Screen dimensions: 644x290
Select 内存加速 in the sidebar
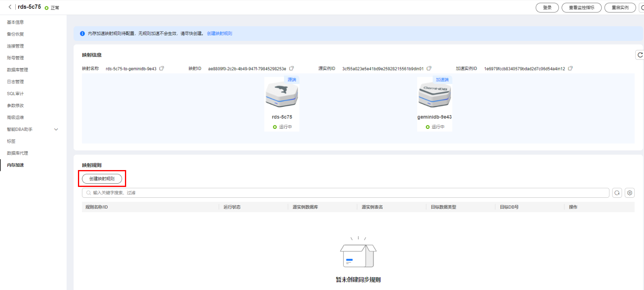[x=15, y=165]
